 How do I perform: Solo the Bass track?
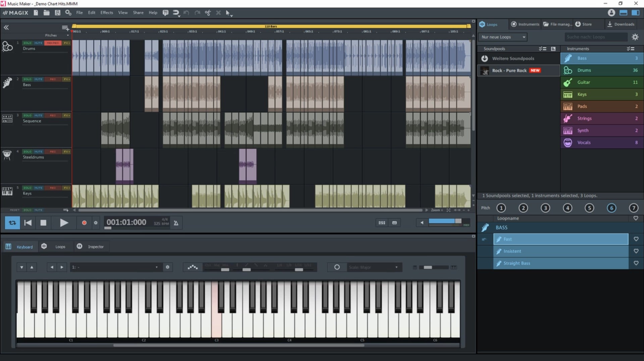click(x=27, y=79)
